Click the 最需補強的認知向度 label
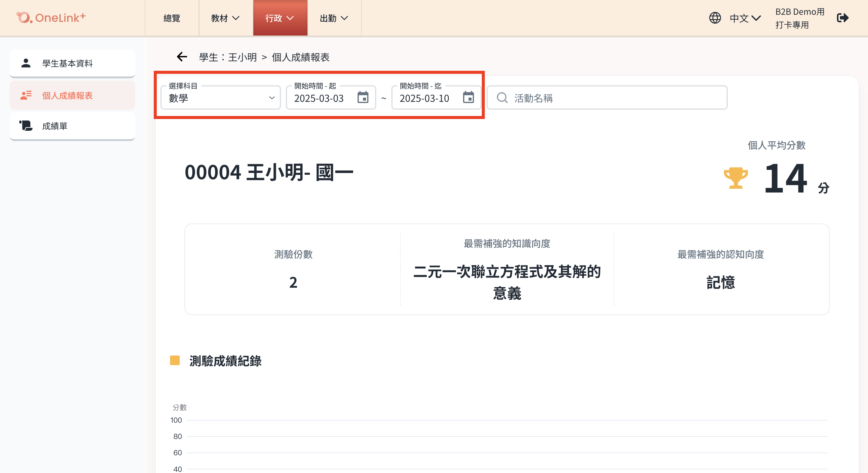Image resolution: width=868 pixels, height=473 pixels. (x=721, y=254)
